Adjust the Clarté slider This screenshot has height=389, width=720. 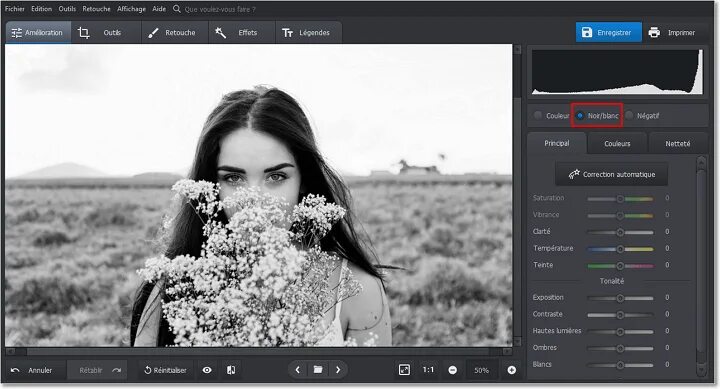620,232
